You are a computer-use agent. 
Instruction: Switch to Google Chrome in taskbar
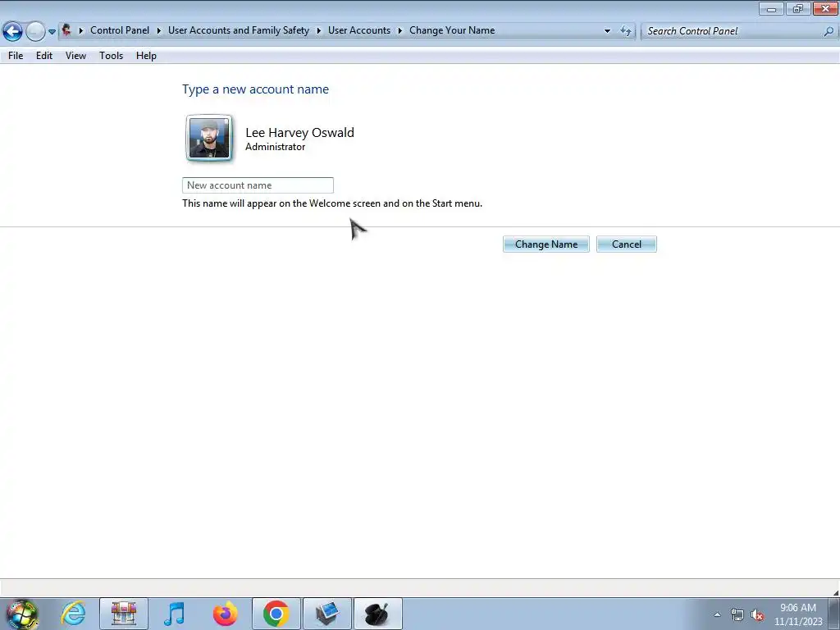click(x=276, y=614)
